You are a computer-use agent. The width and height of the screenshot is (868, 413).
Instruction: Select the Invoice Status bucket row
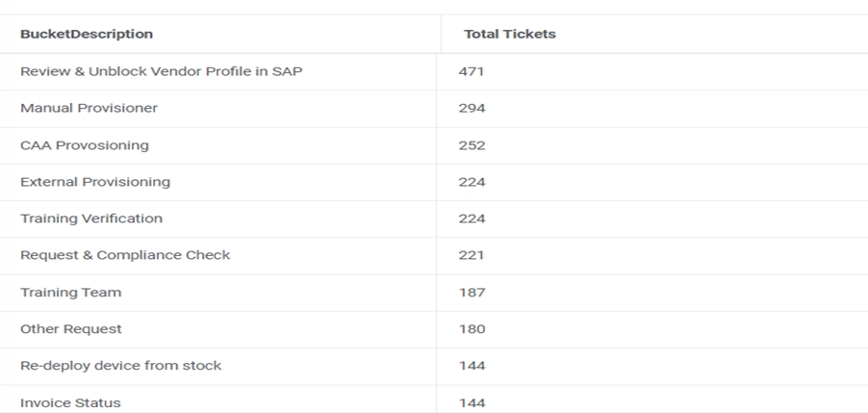coord(70,402)
